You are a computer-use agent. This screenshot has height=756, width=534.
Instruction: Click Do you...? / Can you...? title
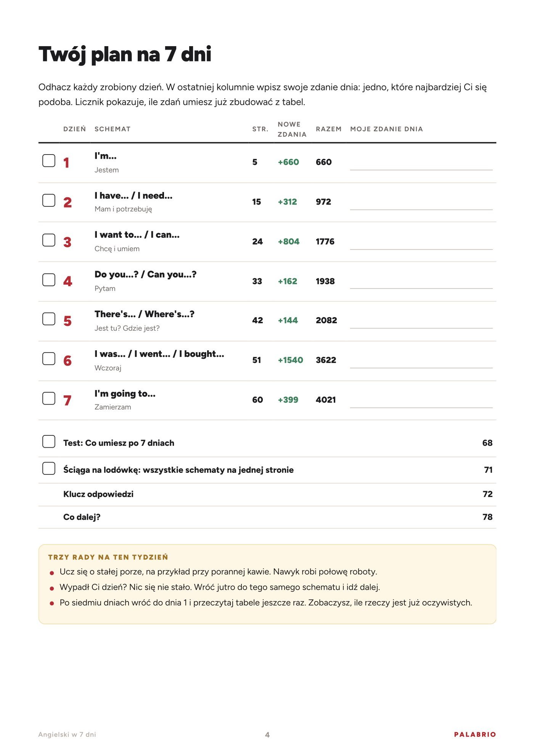(x=145, y=274)
